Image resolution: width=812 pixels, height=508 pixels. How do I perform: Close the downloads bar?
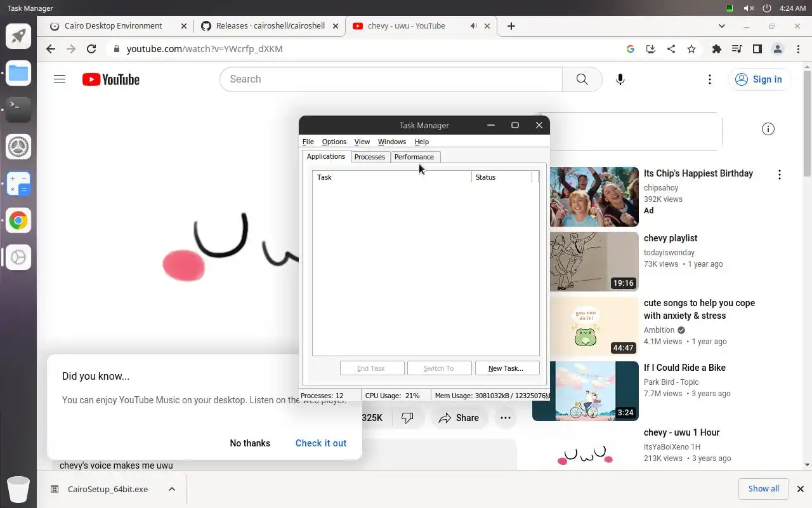801,489
